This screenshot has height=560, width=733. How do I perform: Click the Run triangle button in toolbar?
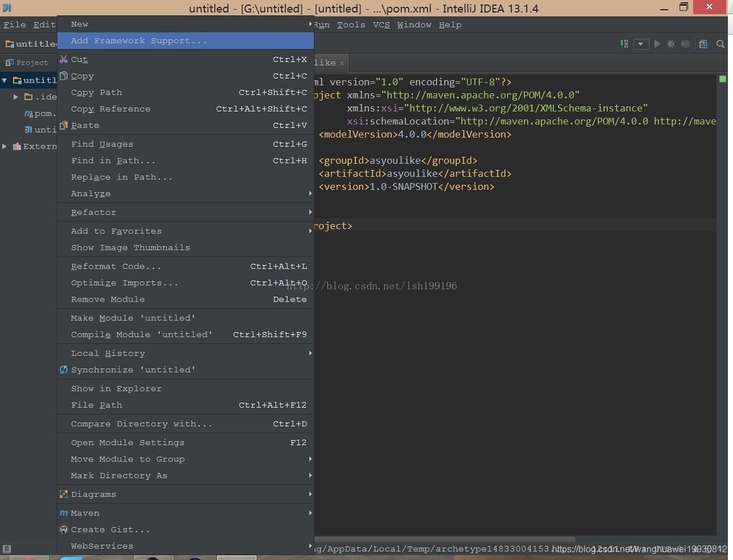pos(657,44)
